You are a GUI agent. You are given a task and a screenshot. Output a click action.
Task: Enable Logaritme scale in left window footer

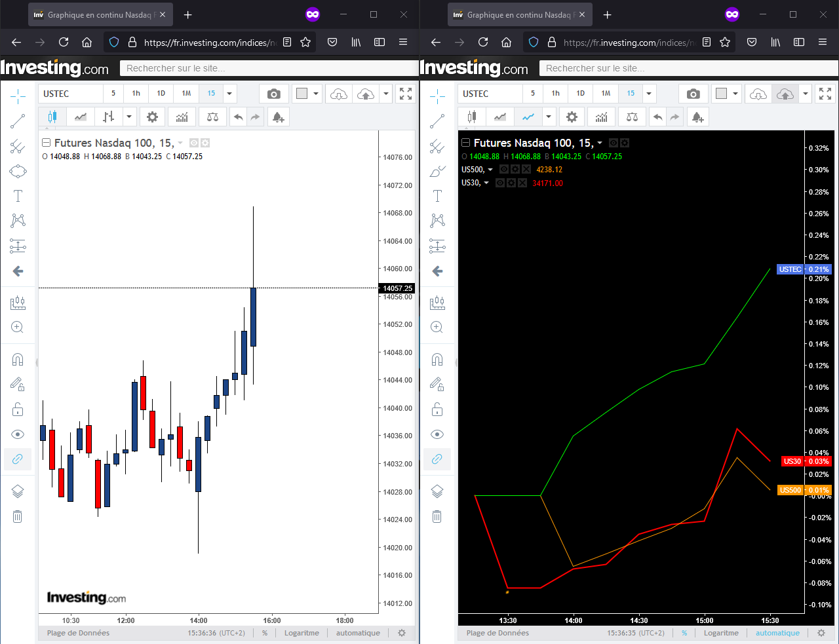click(x=302, y=633)
